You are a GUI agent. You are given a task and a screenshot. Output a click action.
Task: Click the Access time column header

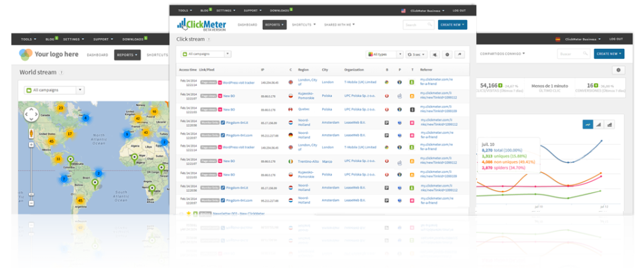pyautogui.click(x=188, y=70)
